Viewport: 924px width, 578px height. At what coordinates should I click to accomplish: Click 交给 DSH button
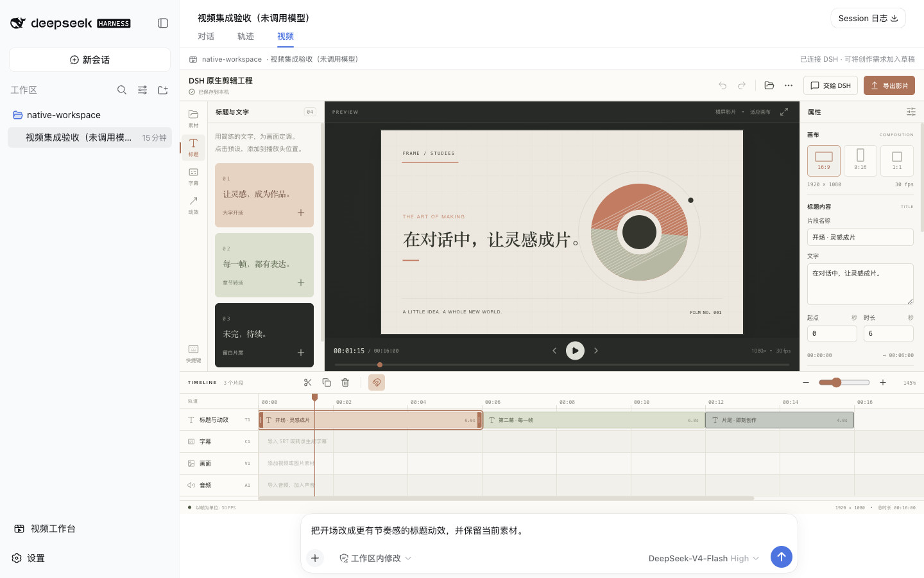click(831, 85)
